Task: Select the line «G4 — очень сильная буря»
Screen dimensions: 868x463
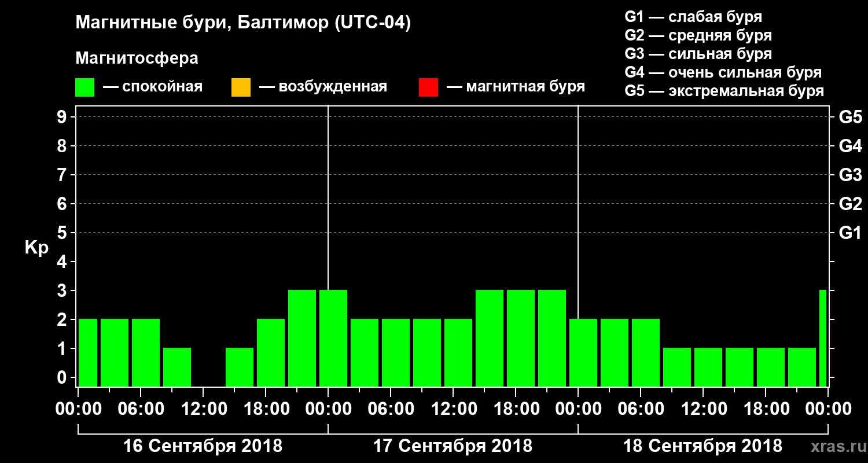Action: click(x=723, y=72)
